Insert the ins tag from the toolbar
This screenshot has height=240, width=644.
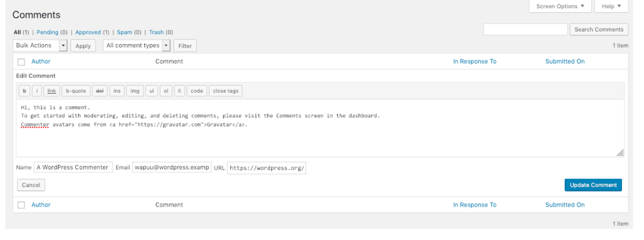117,91
